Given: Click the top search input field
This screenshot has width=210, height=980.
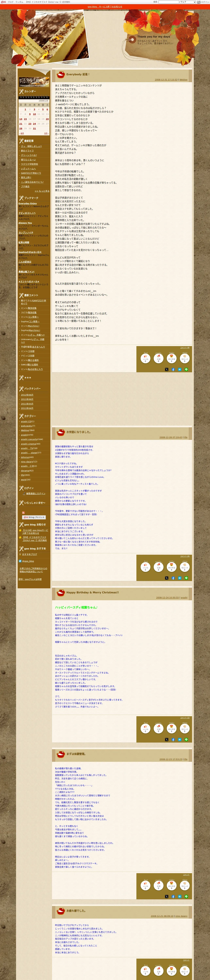Looking at the screenshot, I should point(168,2).
